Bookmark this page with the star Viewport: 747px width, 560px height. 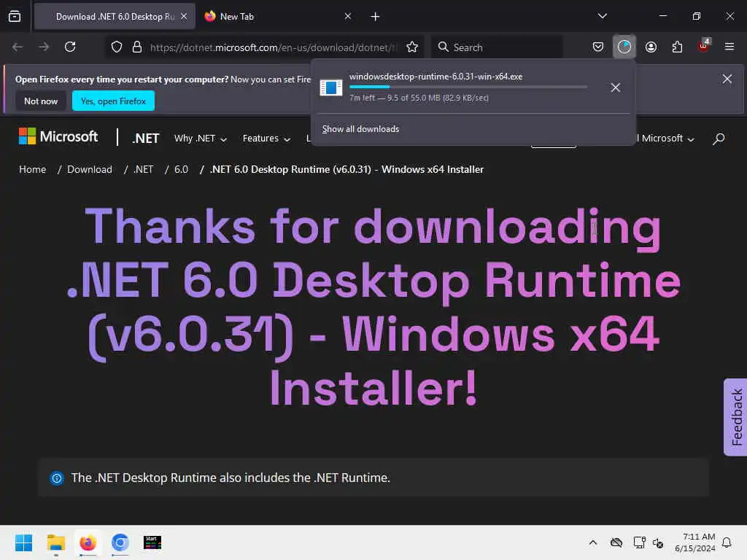[x=412, y=47]
